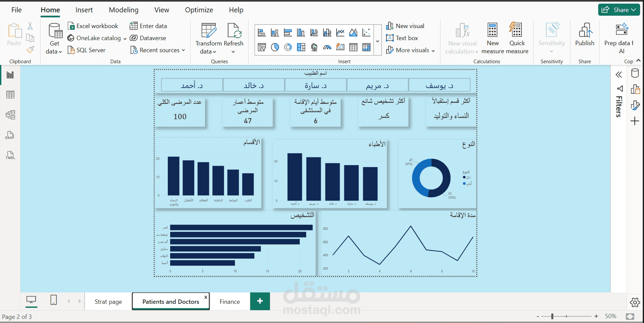Open DAX query view

(10, 135)
